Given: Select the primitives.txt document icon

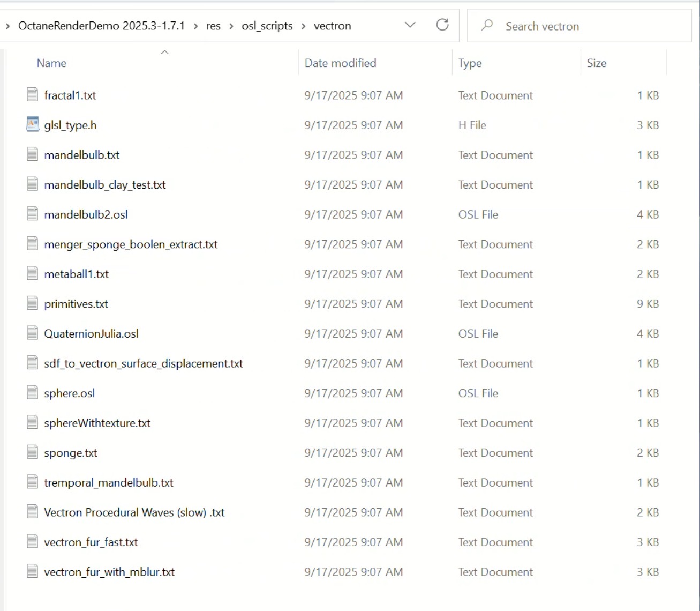Looking at the screenshot, I should click(33, 303).
